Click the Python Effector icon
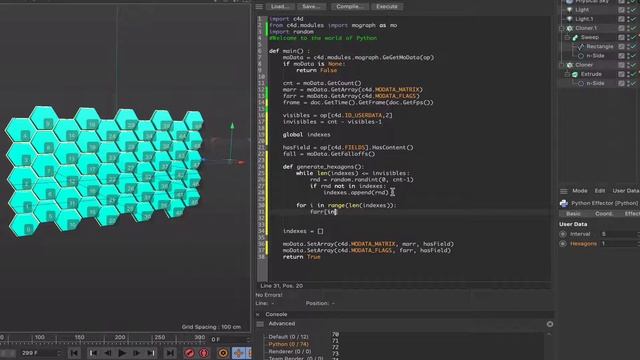This screenshot has height=360, width=640. click(564, 203)
